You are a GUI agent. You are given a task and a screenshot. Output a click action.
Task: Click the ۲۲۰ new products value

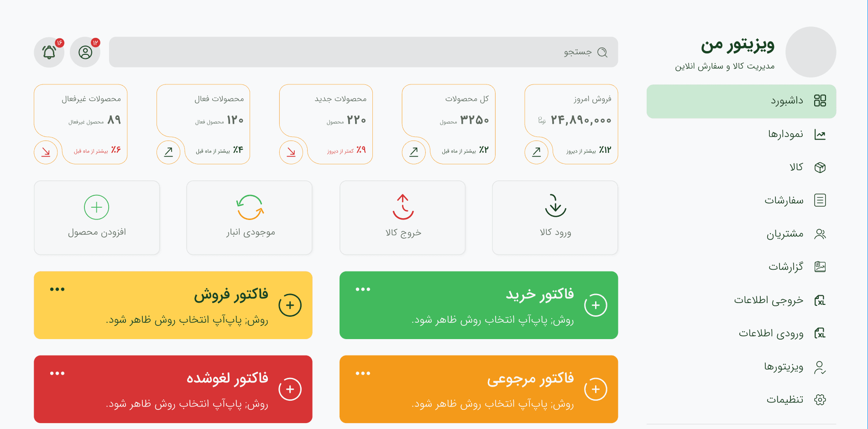pyautogui.click(x=356, y=120)
